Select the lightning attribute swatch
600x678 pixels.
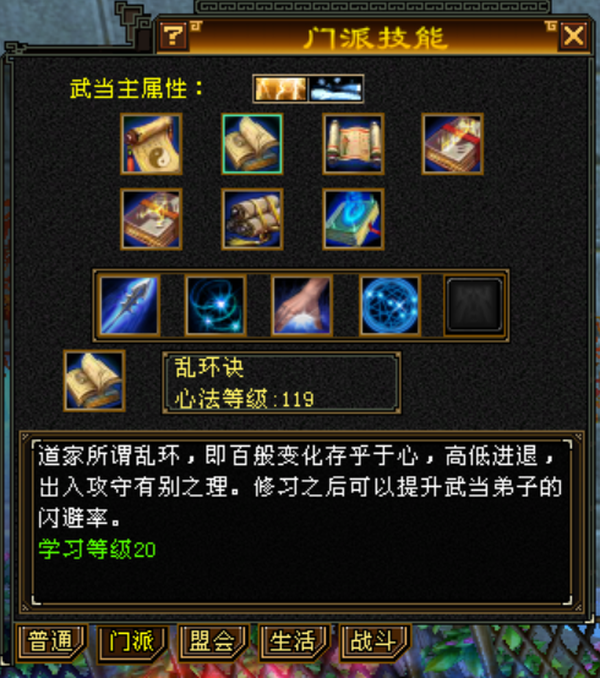pos(281,89)
